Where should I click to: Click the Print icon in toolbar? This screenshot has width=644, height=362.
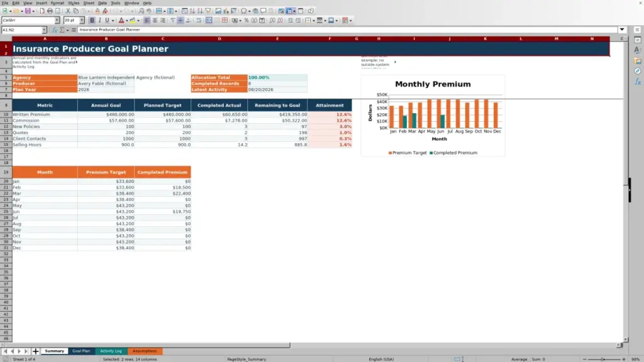coord(50,11)
